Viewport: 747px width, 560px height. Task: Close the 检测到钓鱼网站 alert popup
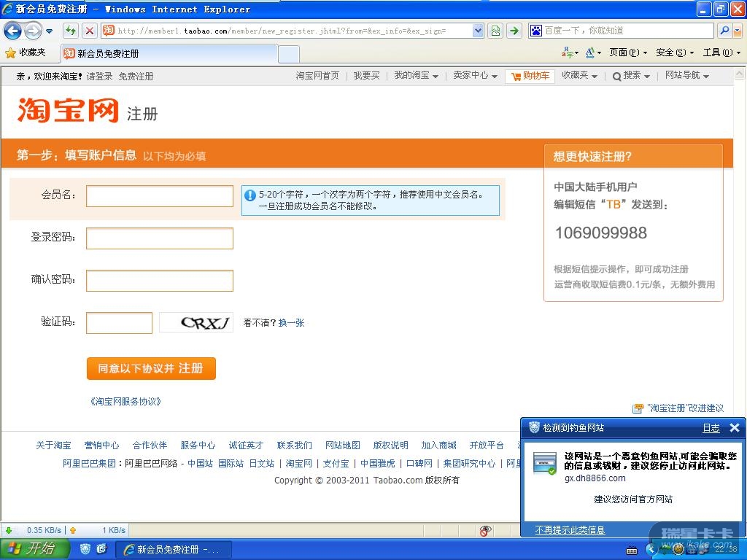735,427
